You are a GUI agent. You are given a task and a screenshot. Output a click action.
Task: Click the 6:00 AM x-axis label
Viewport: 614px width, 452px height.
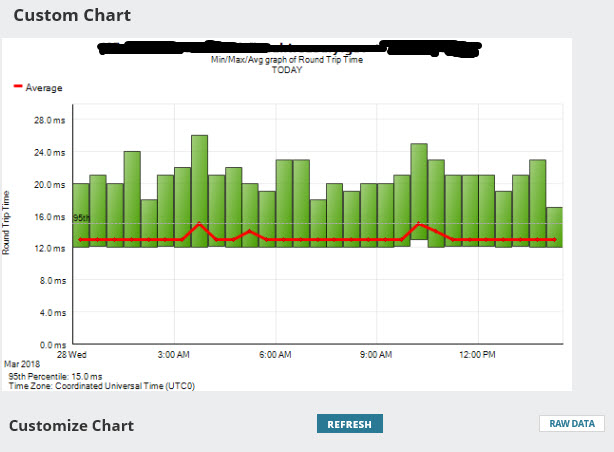click(x=275, y=354)
